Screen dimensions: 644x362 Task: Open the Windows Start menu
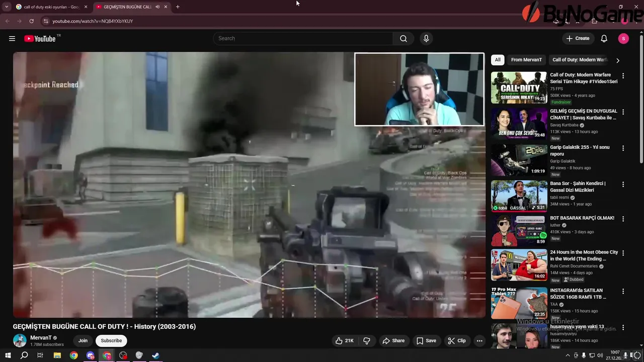[8, 355]
